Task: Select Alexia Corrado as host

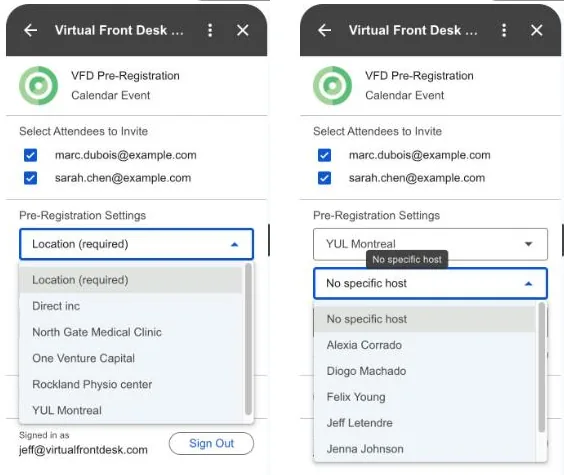Action: click(x=425, y=345)
